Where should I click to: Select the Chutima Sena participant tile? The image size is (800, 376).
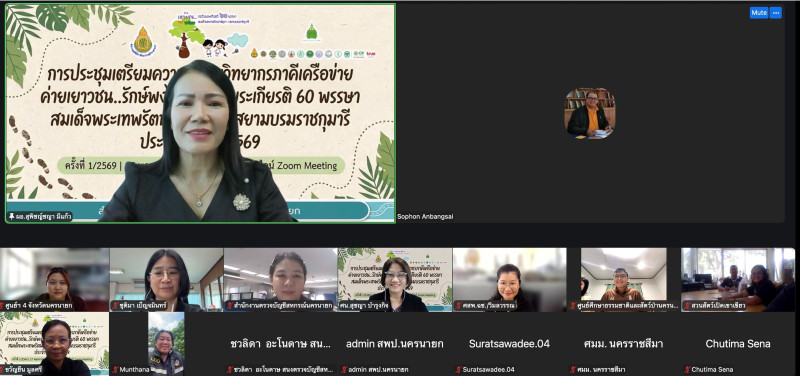738,344
